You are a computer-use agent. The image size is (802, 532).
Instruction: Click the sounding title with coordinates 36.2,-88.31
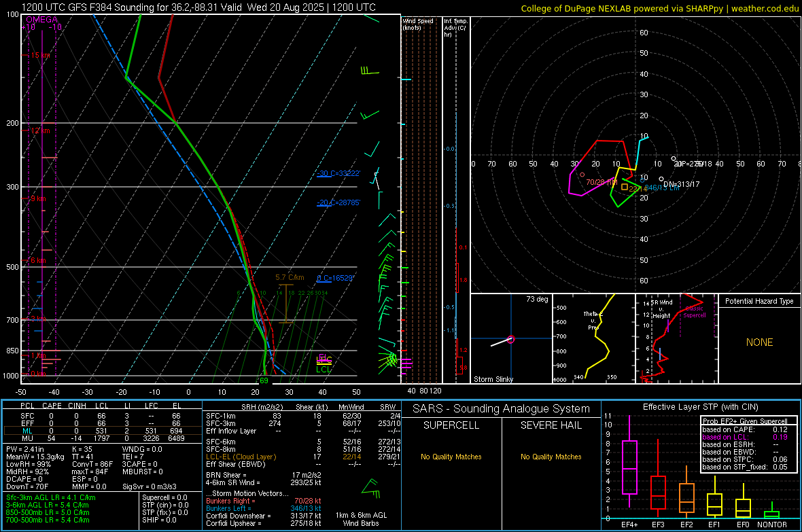point(198,7)
